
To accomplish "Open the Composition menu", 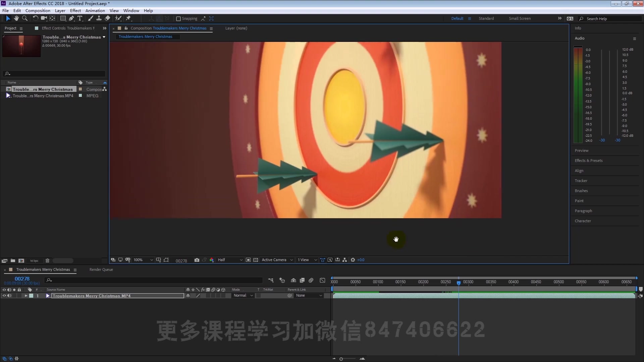I will point(37,10).
